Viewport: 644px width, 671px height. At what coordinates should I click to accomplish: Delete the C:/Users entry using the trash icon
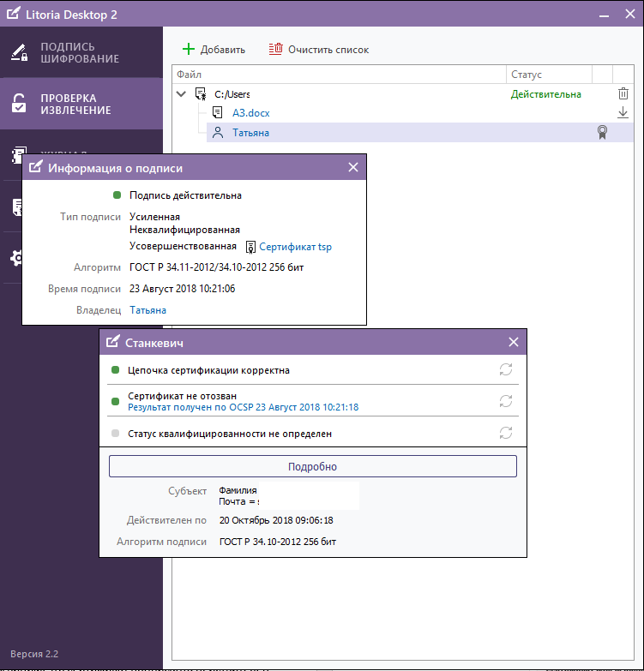(x=623, y=93)
